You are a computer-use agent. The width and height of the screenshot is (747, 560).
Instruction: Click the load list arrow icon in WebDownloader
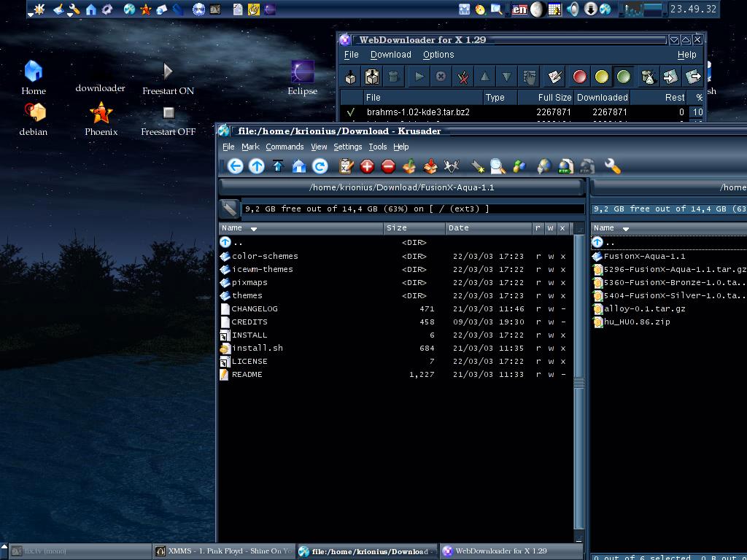tap(670, 77)
